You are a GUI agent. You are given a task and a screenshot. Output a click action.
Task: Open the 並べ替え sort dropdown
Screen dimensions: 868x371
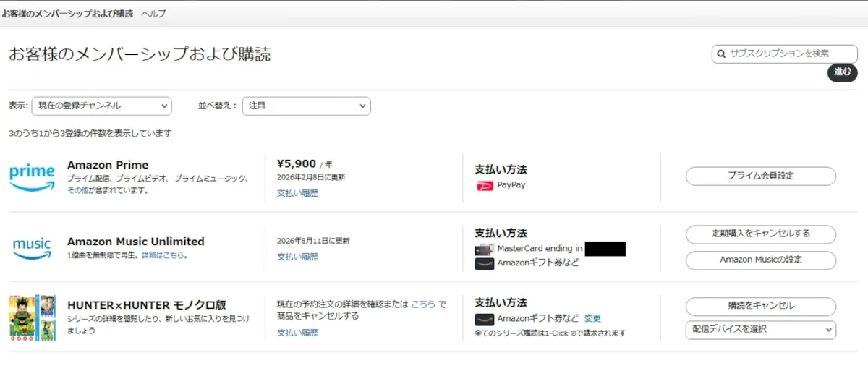306,106
